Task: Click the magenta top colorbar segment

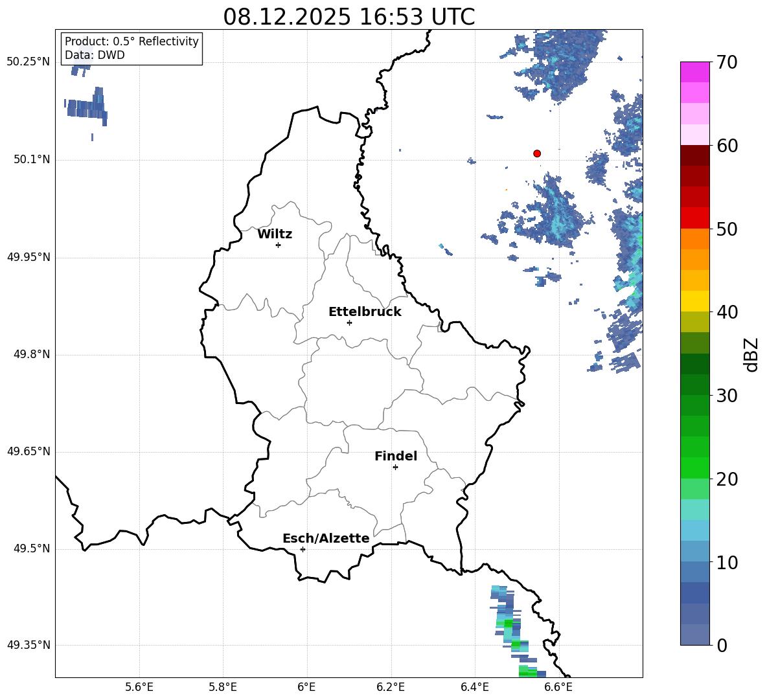Action: click(695, 72)
